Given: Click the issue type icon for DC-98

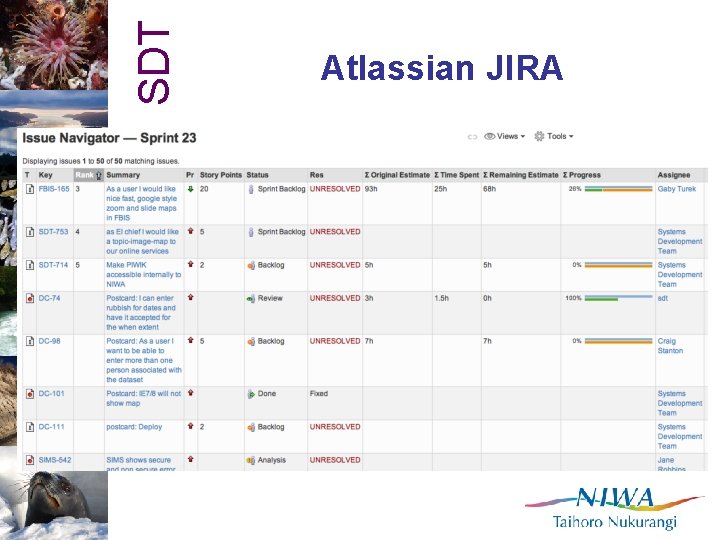Looking at the screenshot, I should pos(30,341).
